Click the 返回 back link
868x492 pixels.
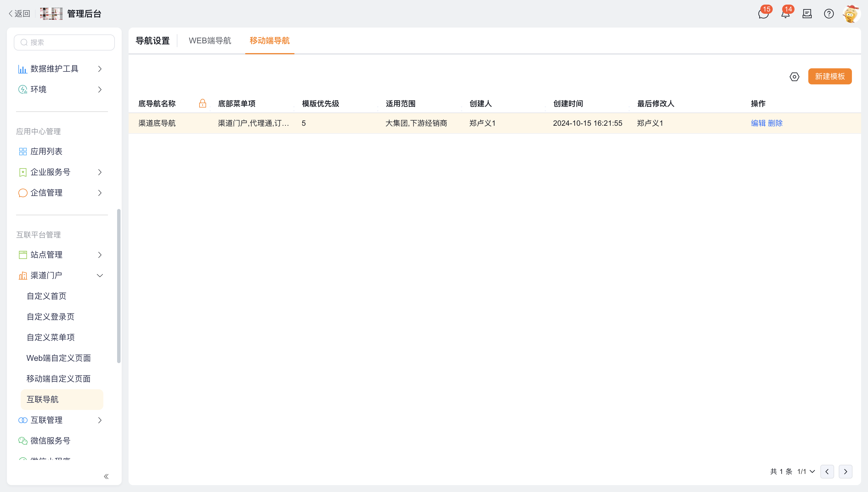[x=19, y=13]
